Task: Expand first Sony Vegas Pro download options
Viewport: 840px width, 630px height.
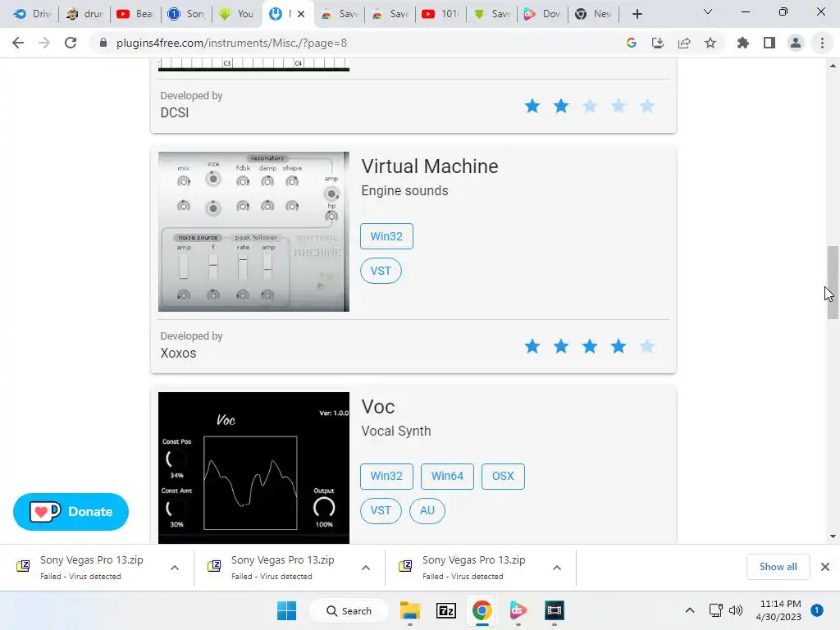Action: [x=175, y=568]
